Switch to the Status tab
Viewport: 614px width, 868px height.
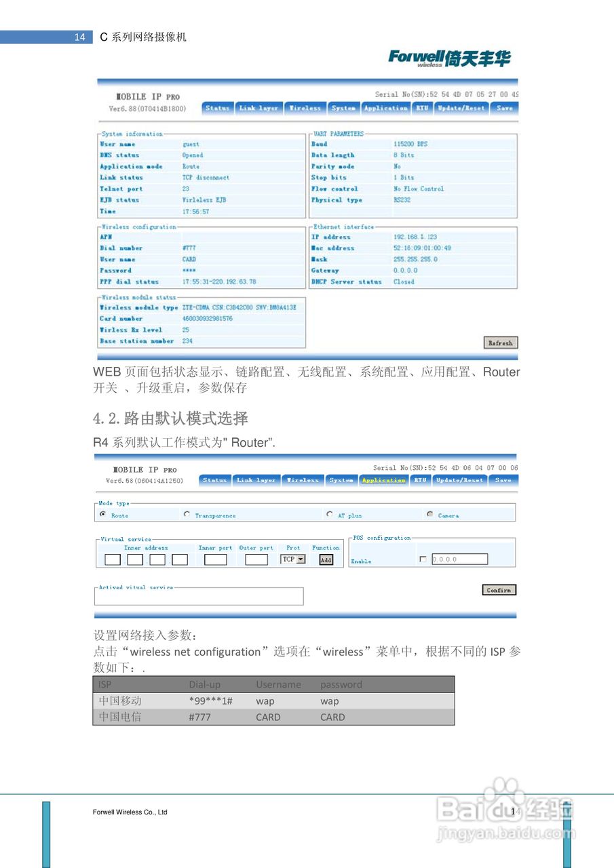tap(215, 480)
